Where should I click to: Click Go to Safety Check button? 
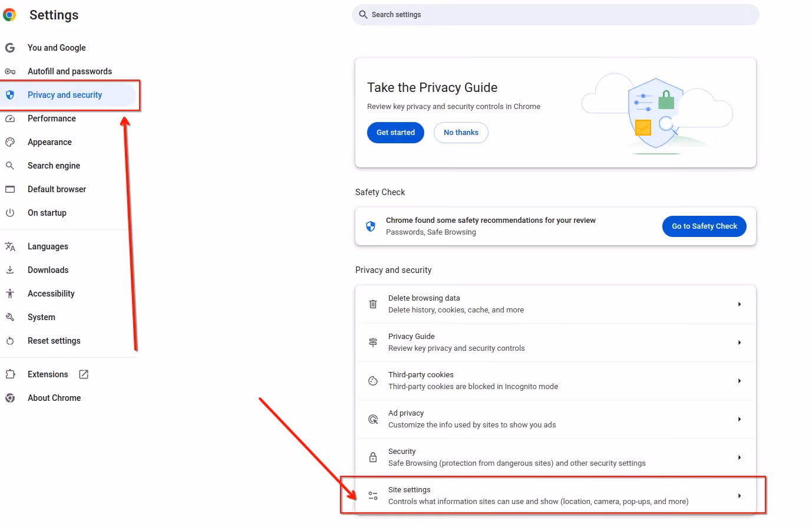[x=704, y=226]
